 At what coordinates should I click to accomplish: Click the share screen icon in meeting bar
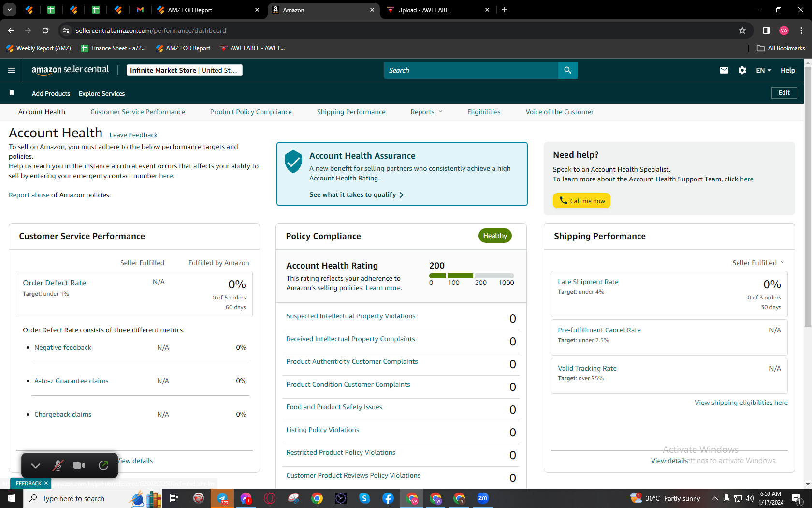pos(103,465)
